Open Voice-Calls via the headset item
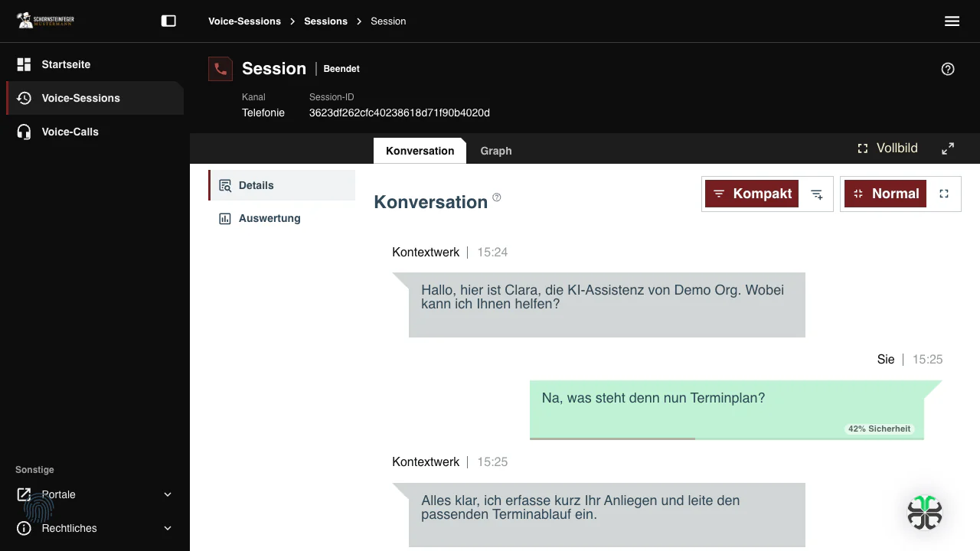 95,132
